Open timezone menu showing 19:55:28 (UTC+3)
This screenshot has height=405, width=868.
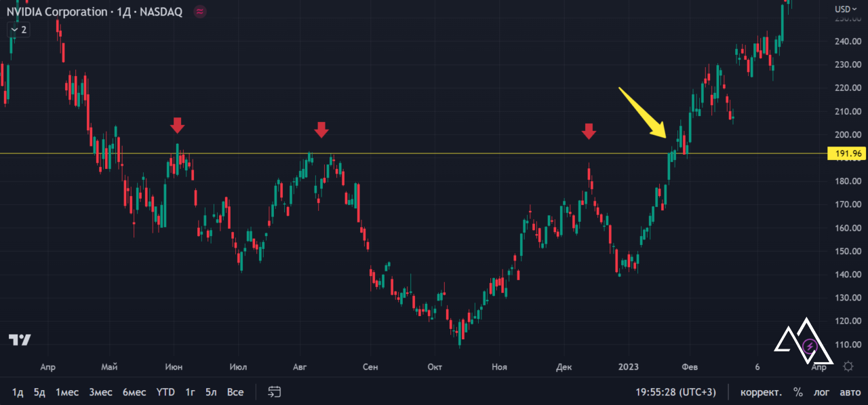click(675, 392)
